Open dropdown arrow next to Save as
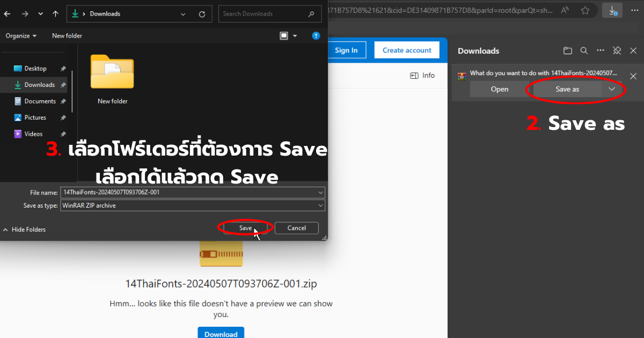This screenshot has height=338, width=644. (612, 89)
